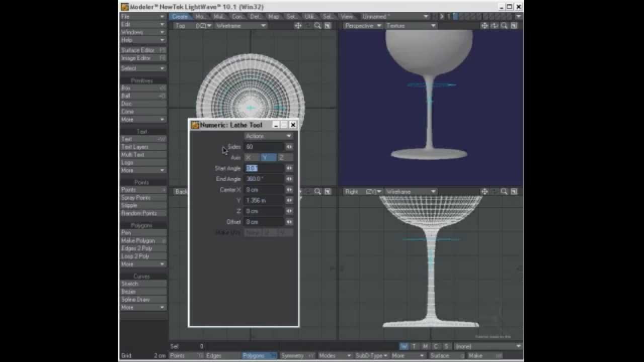Click the zoom magnifier in Right viewport
Screen dimensions: 644x362
pyautogui.click(x=504, y=192)
